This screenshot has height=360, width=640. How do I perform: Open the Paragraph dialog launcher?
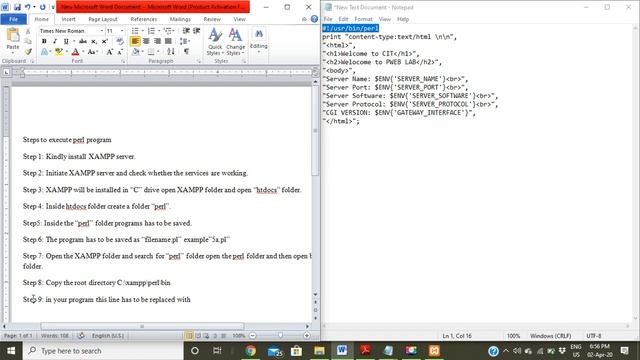(199, 61)
